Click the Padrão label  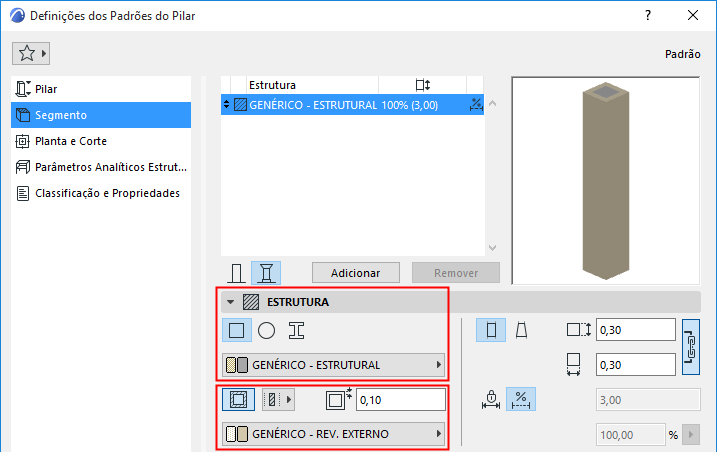coord(683,54)
